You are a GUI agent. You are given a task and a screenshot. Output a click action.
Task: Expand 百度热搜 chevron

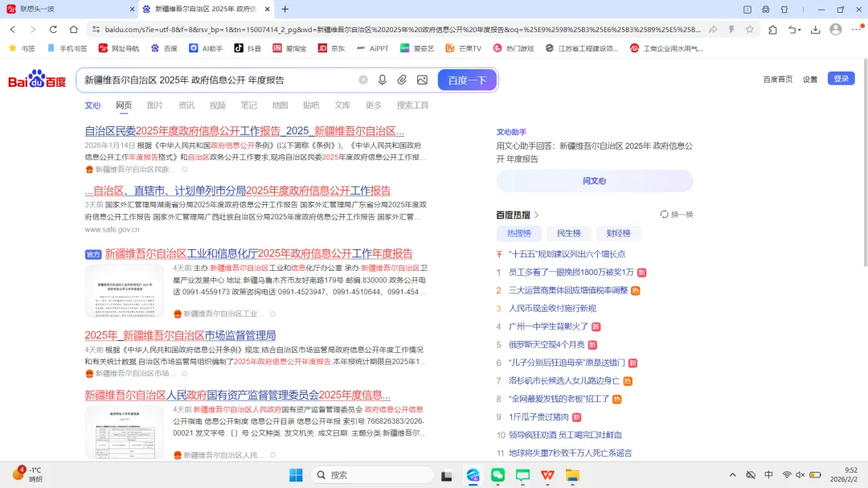click(x=536, y=215)
